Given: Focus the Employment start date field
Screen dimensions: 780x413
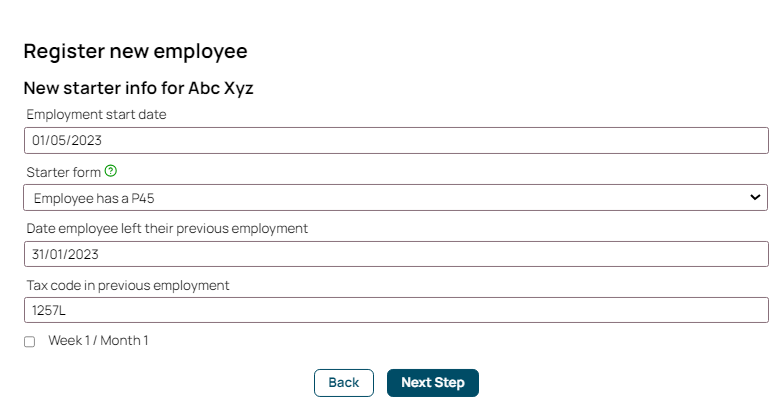Looking at the screenshot, I should [396, 140].
